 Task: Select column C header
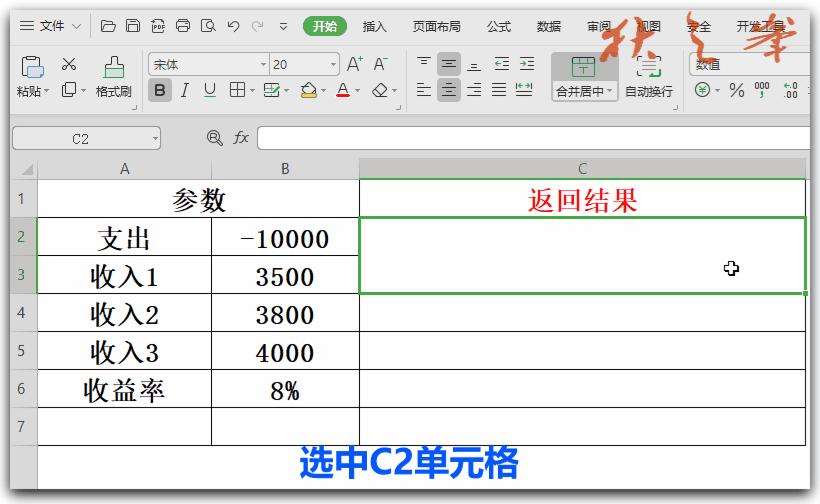click(x=582, y=169)
